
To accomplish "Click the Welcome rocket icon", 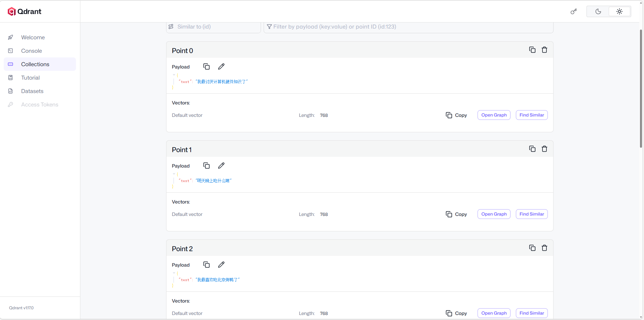I will click(10, 37).
